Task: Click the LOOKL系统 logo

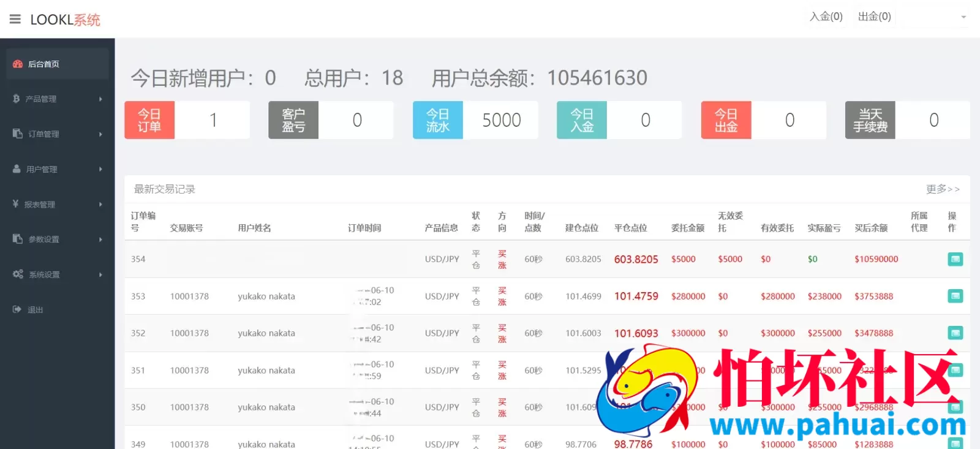Action: [65, 20]
